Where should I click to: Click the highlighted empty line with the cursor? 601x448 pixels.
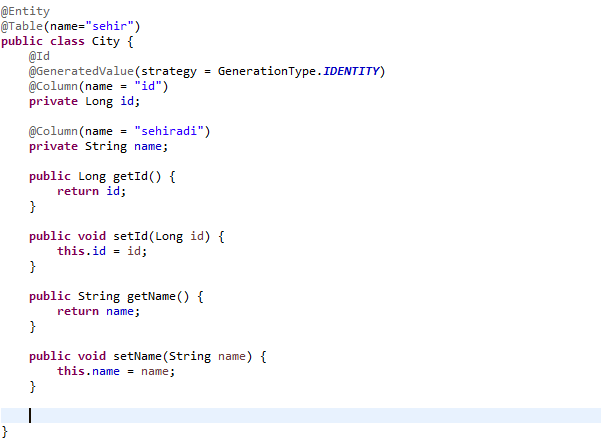[300, 415]
